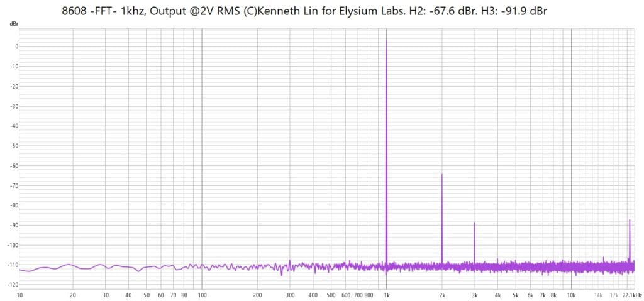The width and height of the screenshot is (644, 301).
Task: Click the 3 kHz third harmonic spike
Action: 474,243
